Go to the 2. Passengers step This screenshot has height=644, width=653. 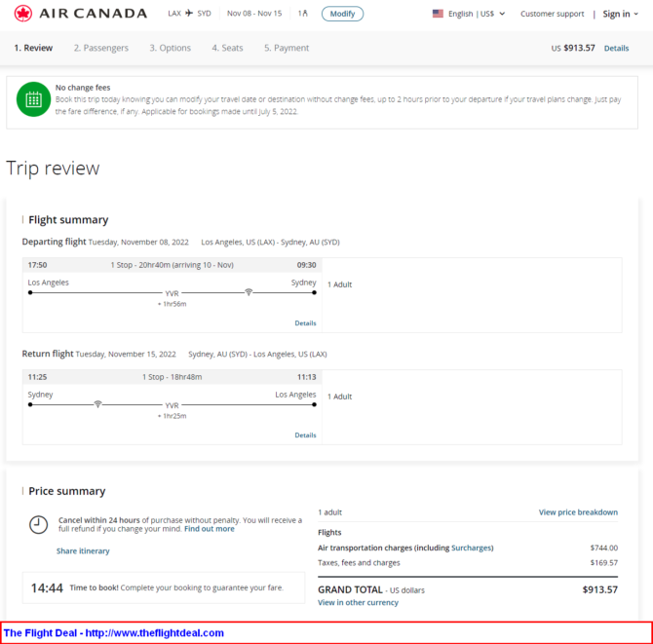point(101,48)
